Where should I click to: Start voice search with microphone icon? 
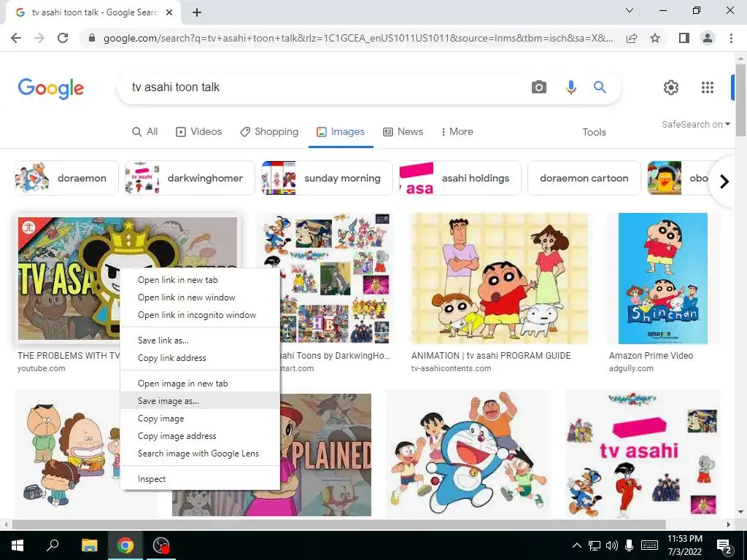[x=570, y=87]
